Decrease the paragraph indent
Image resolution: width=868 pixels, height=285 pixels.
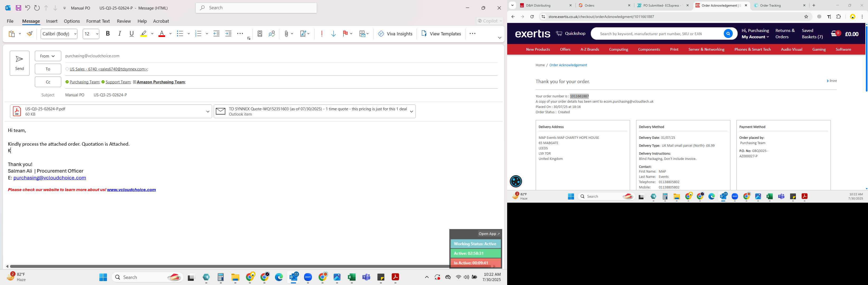(216, 34)
